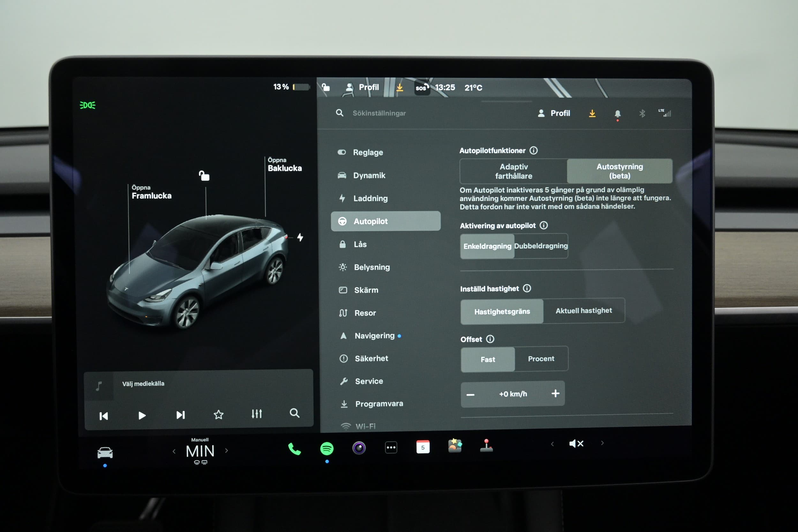Tap the unlock padlock above the car
Viewport: 798px width, 532px height.
(204, 176)
